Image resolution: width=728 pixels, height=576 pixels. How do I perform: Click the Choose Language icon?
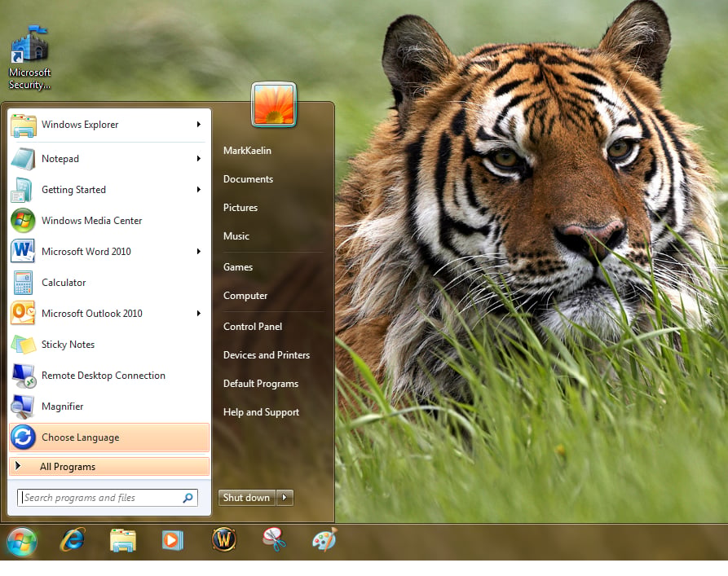(x=23, y=437)
